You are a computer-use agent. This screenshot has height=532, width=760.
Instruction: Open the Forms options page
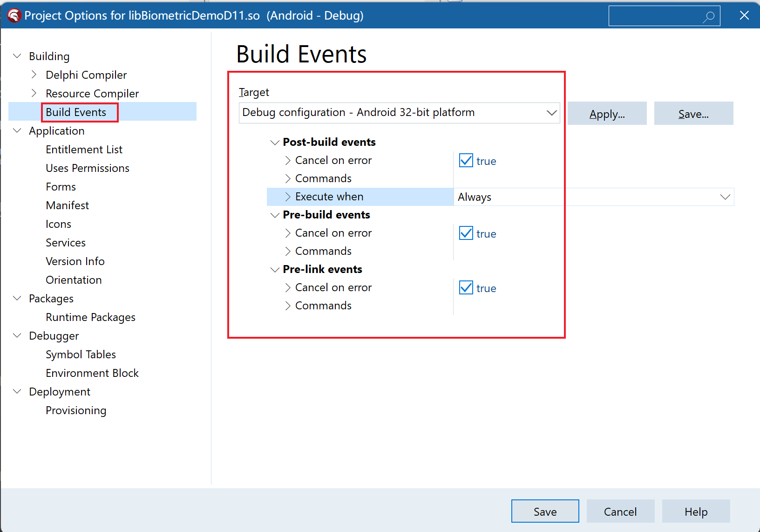click(61, 187)
